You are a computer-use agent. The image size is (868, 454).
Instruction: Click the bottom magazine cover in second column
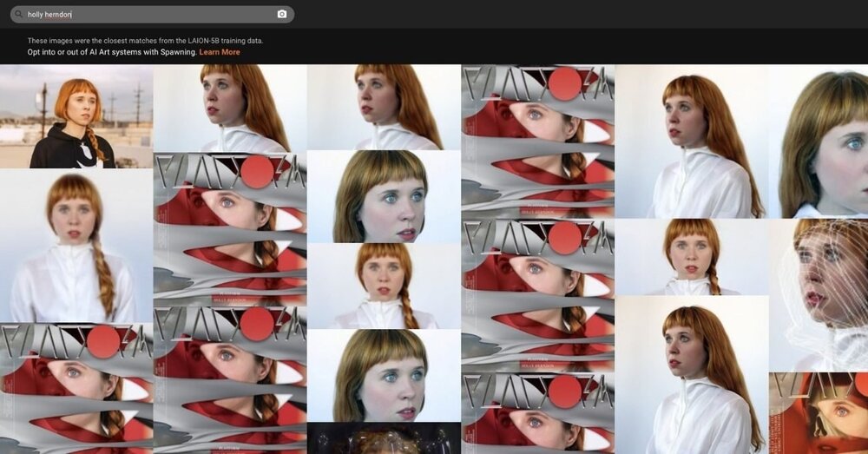click(230, 378)
